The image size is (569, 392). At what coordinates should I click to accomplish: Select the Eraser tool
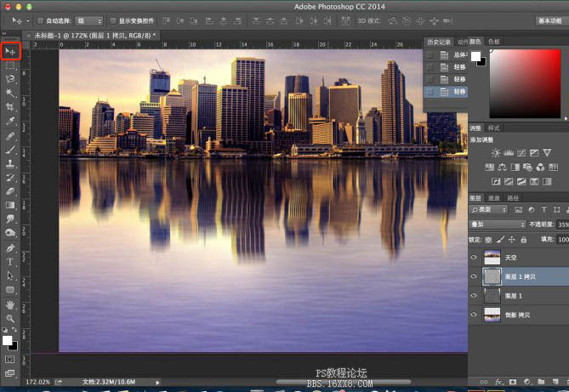(x=10, y=191)
